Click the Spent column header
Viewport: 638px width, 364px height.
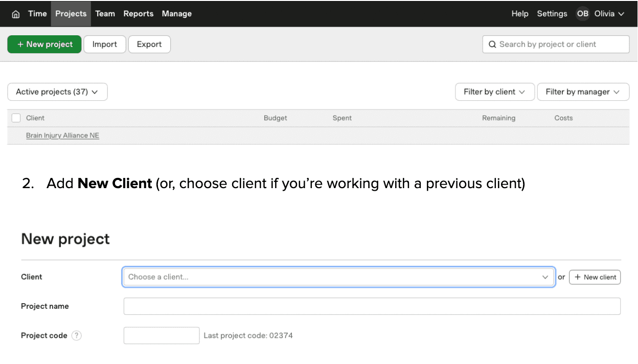pos(342,118)
